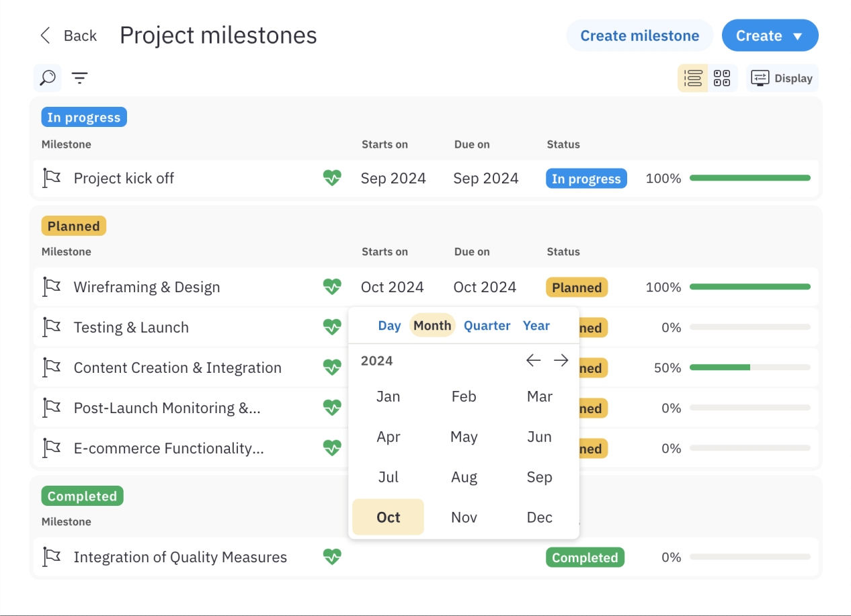The height and width of the screenshot is (616, 851).
Task: Switch date picker to Day tab
Action: pos(389,326)
